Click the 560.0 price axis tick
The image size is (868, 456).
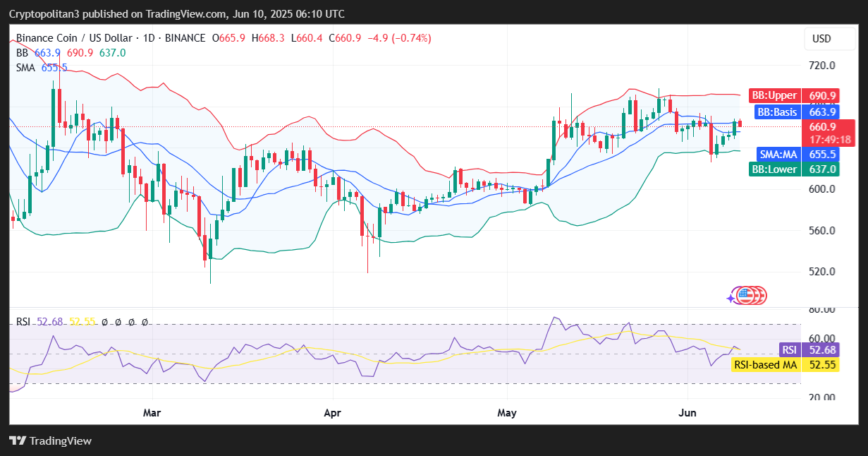coord(822,231)
